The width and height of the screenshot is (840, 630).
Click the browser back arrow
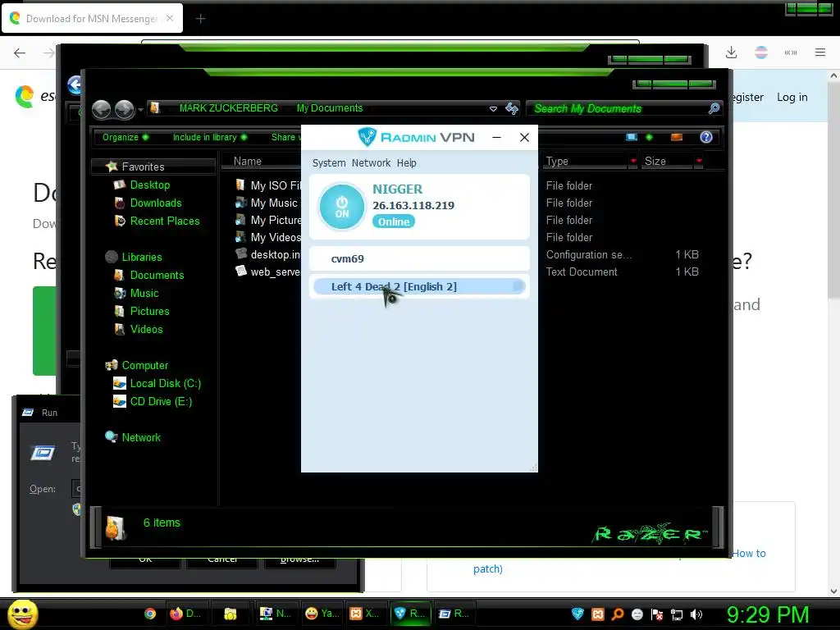click(x=20, y=52)
